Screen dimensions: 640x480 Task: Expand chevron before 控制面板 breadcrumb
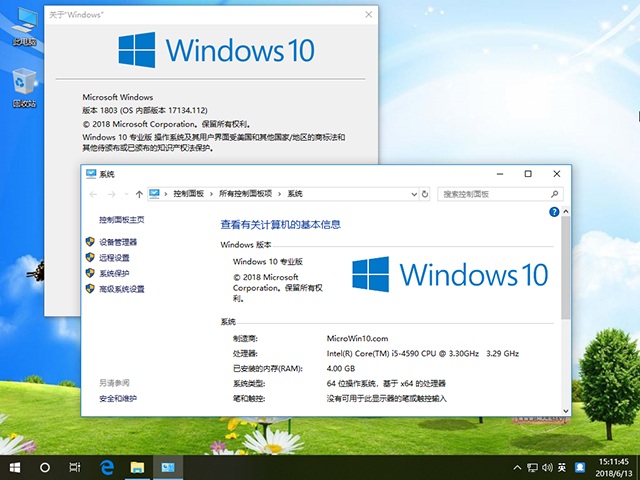pos(166,194)
